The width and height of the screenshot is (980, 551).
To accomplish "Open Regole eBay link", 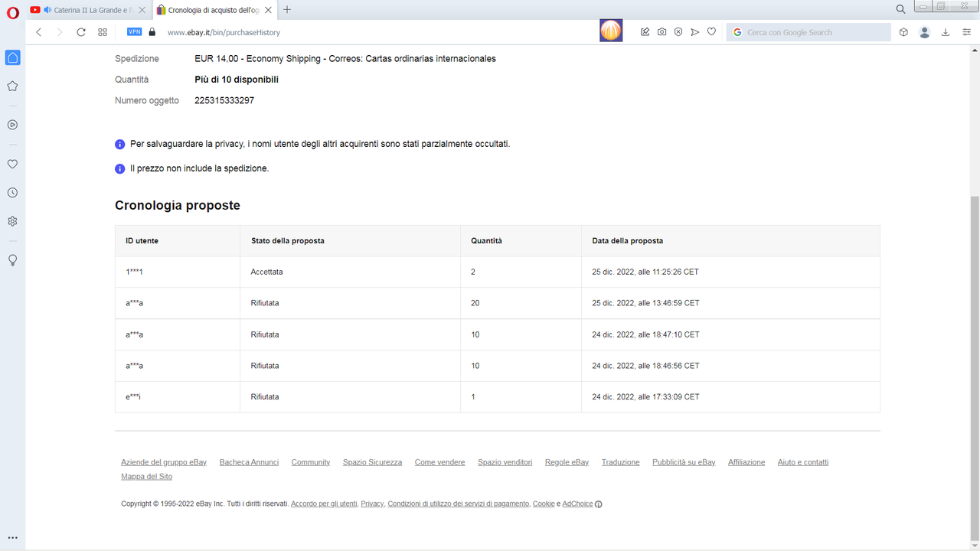I will coord(567,462).
